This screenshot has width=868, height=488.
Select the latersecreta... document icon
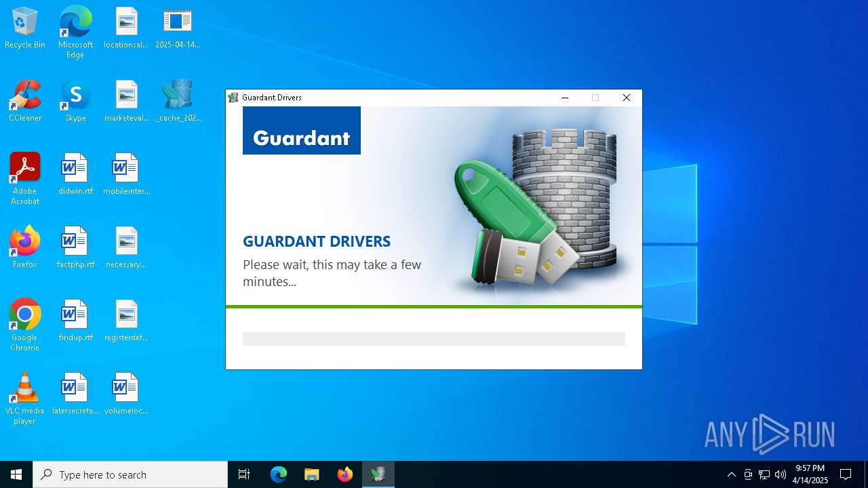pos(75,394)
